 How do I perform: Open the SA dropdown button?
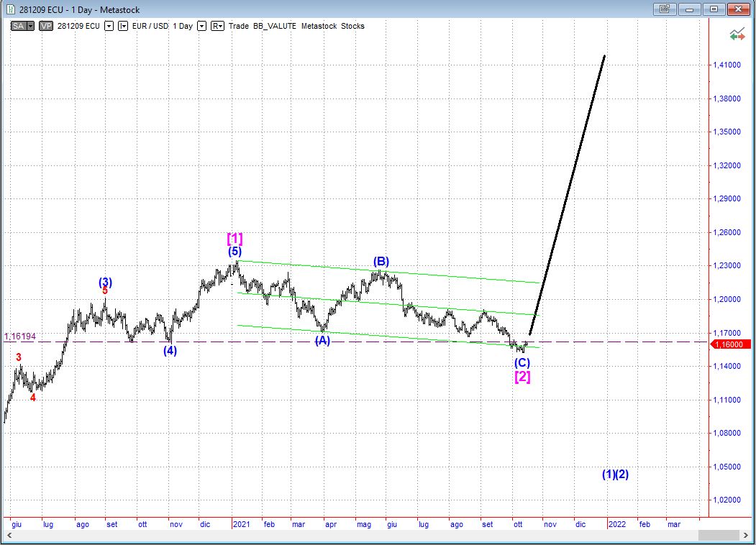pos(30,26)
